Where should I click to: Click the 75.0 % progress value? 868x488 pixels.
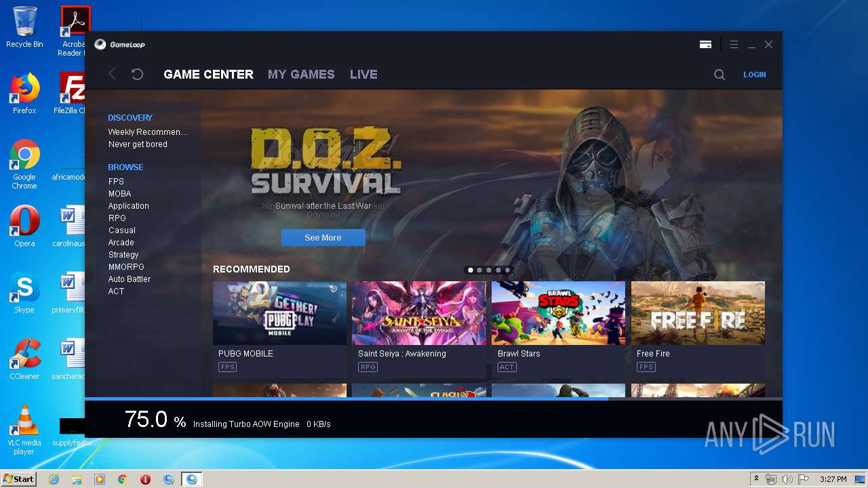pos(155,420)
